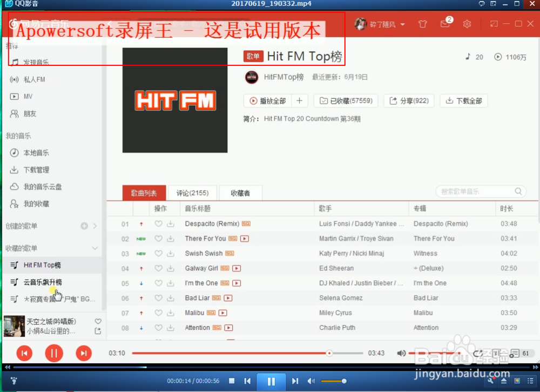Play the MV for Attention
Viewport: 540px width, 392px height.
(228, 328)
